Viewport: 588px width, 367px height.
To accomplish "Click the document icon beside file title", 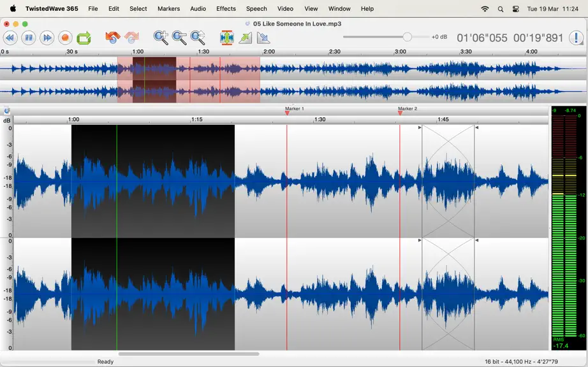I will coord(247,24).
